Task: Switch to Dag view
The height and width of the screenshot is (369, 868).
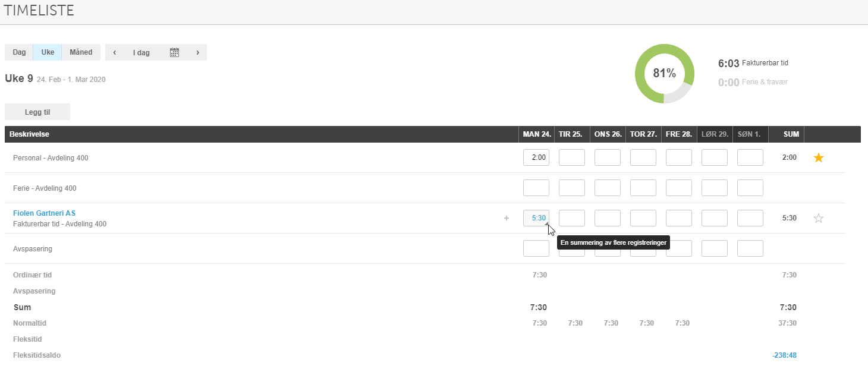Action: 19,52
